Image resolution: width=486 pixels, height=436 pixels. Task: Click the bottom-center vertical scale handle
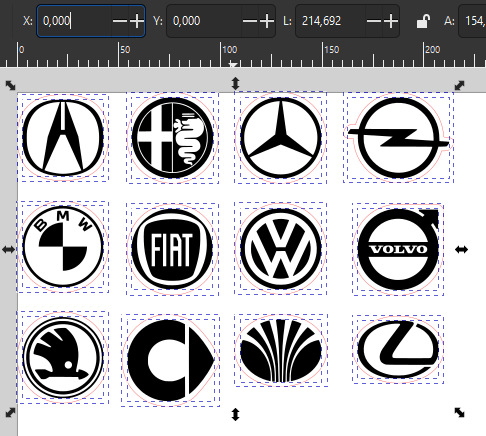(x=235, y=414)
